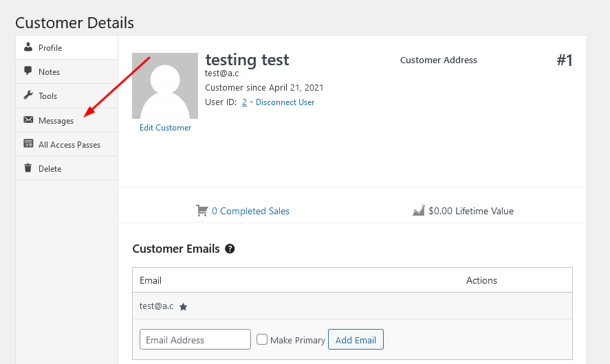This screenshot has width=610, height=364.
Task: Focus the Email Address input field
Action: click(195, 339)
